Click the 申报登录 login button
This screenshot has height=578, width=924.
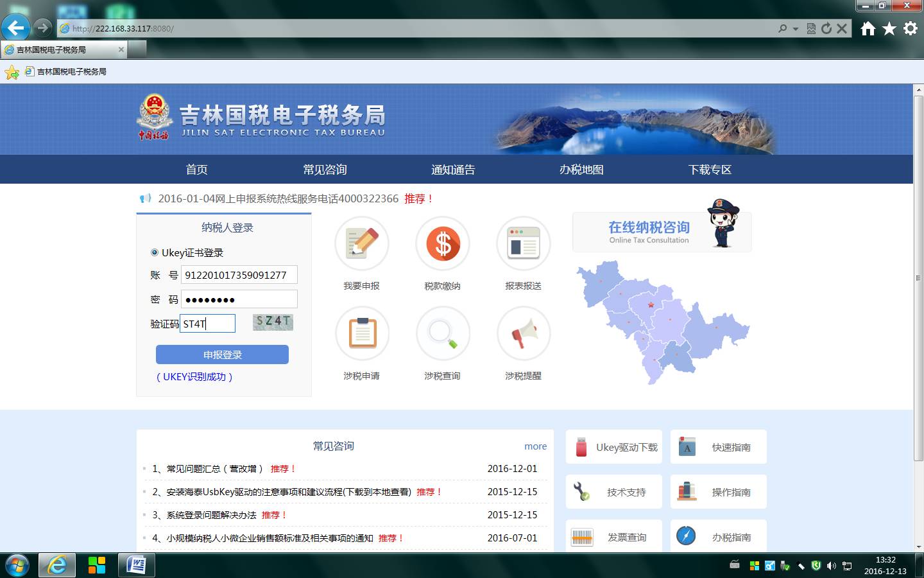coord(222,355)
